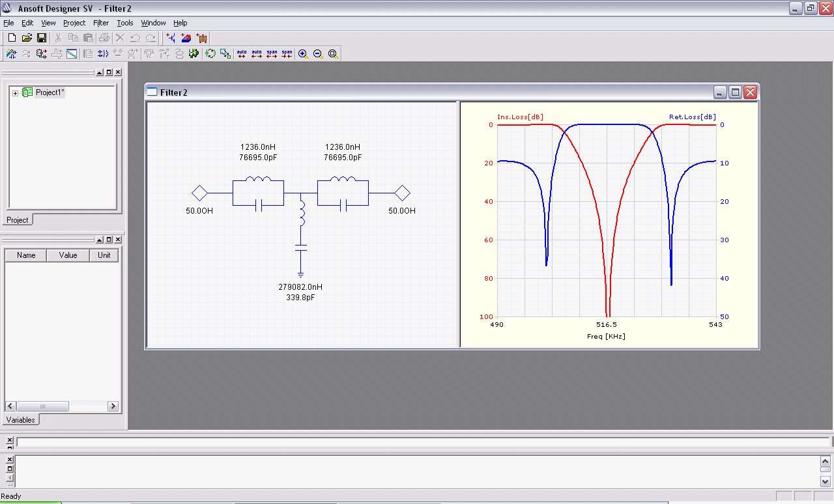Open the Edit menu
Viewport: 834px width, 504px height.
(27, 23)
